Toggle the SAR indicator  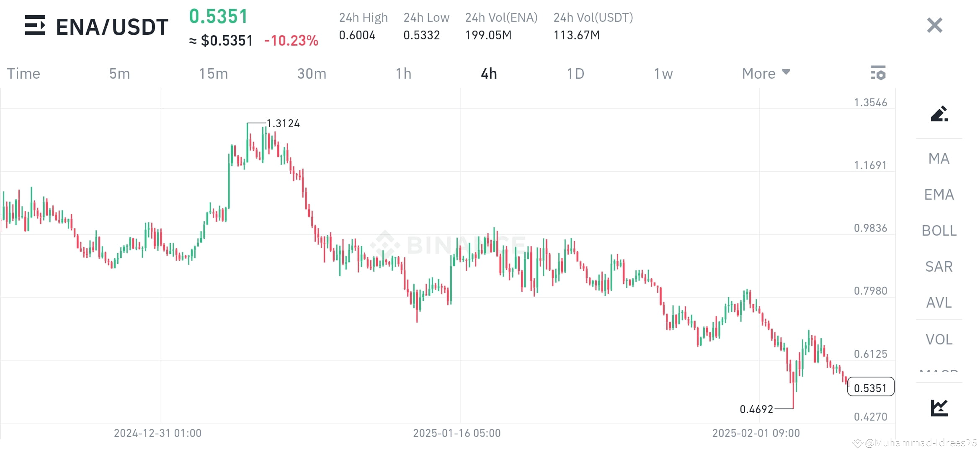click(x=939, y=267)
